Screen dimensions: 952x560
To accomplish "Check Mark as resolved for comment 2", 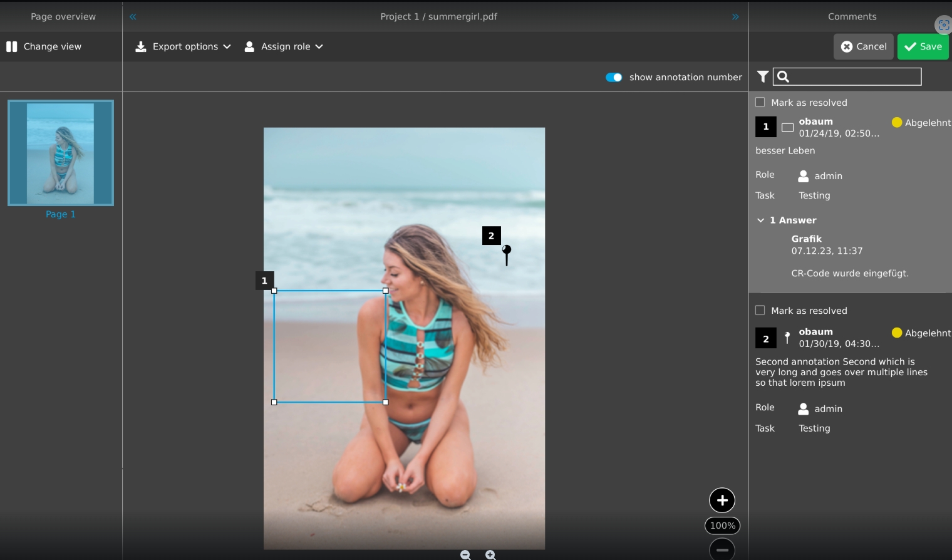I will pos(760,310).
